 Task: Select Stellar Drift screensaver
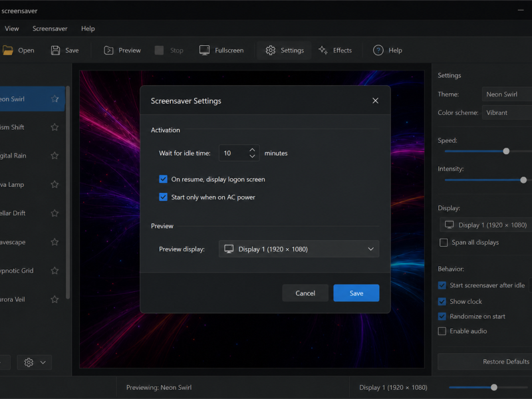(x=32, y=213)
